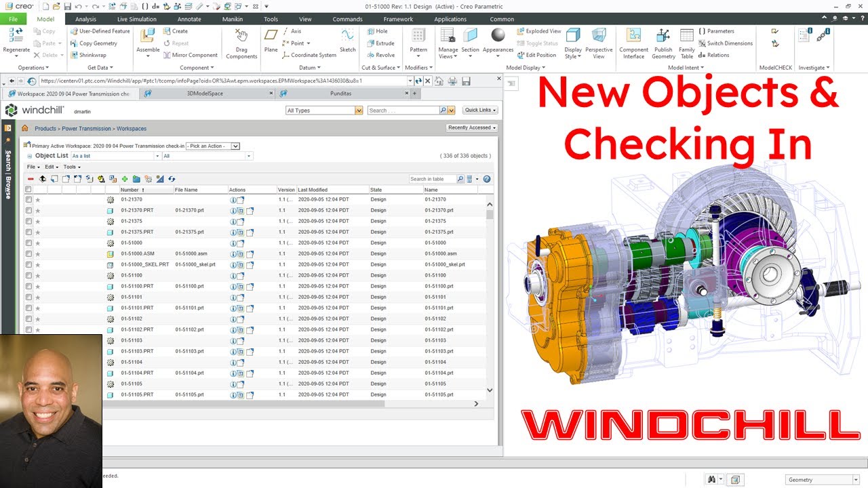Click the Shrinkwrap tool
Screen dimensions: 868x488
click(x=88, y=56)
